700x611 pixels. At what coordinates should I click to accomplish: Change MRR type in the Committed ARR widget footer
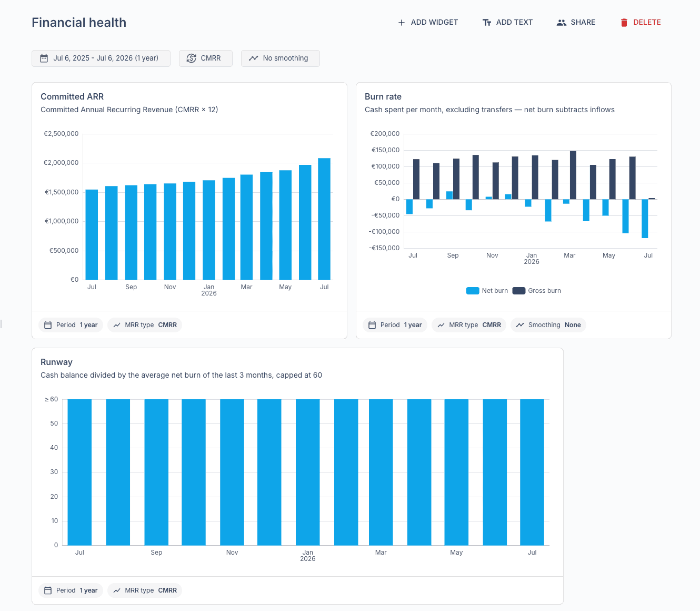145,325
